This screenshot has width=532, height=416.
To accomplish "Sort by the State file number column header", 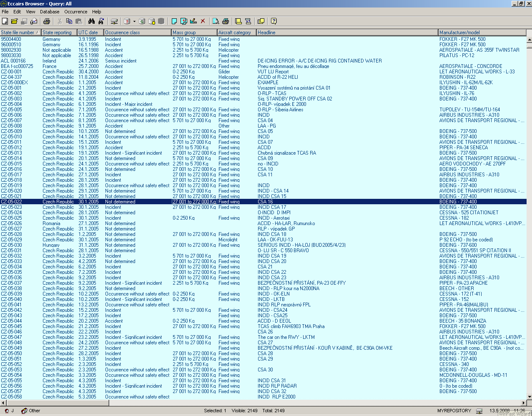I will (x=20, y=33).
